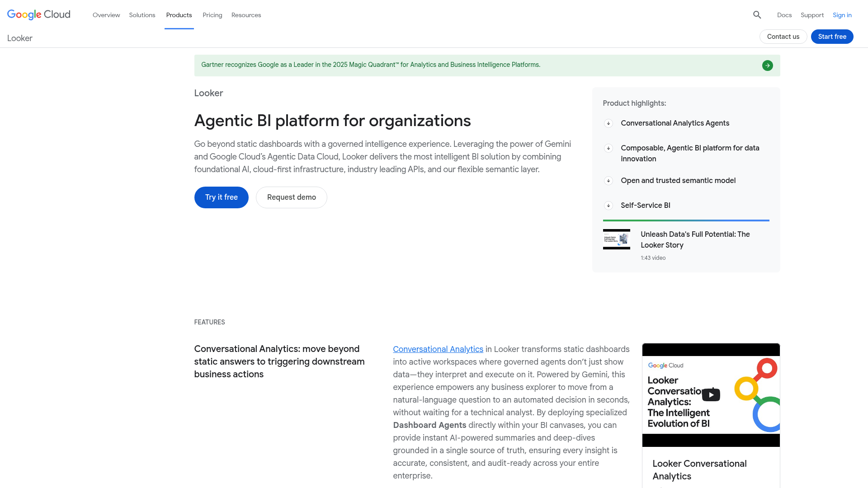Click arrow icon beside Composable, Agentic BI platform
Image resolution: width=868 pixels, height=488 pixels.
(x=609, y=148)
